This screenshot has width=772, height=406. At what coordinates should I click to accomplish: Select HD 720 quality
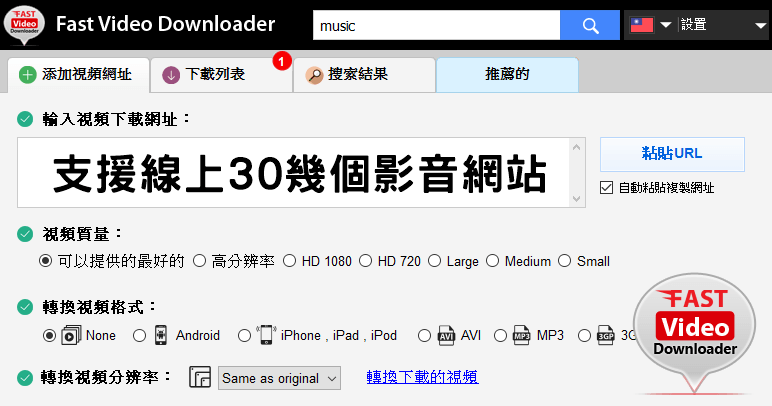tap(365, 261)
